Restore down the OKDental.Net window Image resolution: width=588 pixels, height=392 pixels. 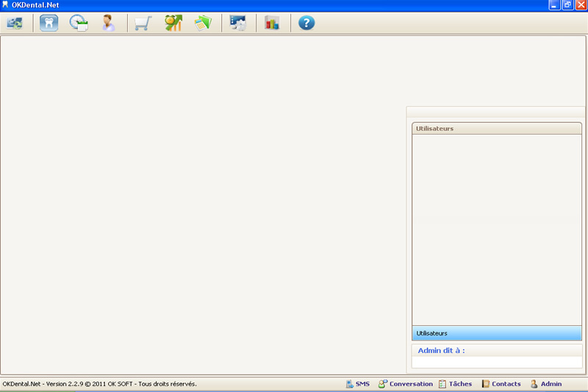pos(567,5)
